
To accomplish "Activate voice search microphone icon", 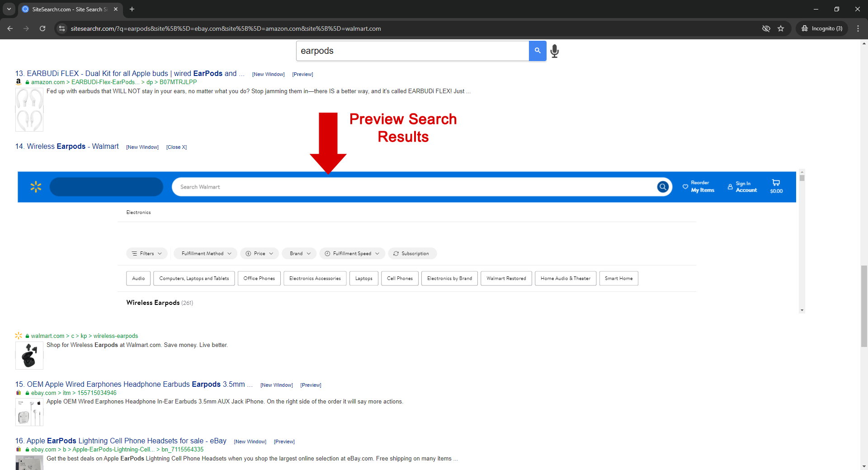I will click(555, 51).
